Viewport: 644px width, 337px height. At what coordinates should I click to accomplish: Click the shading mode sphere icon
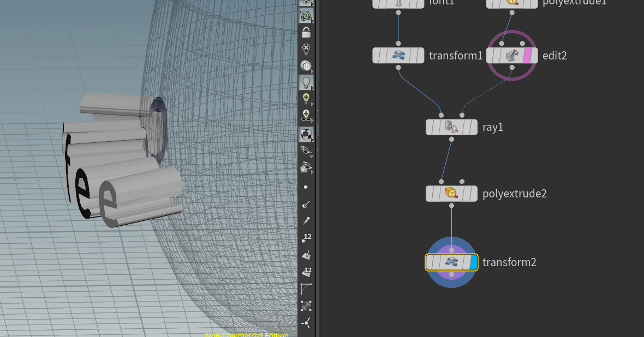[x=306, y=67]
